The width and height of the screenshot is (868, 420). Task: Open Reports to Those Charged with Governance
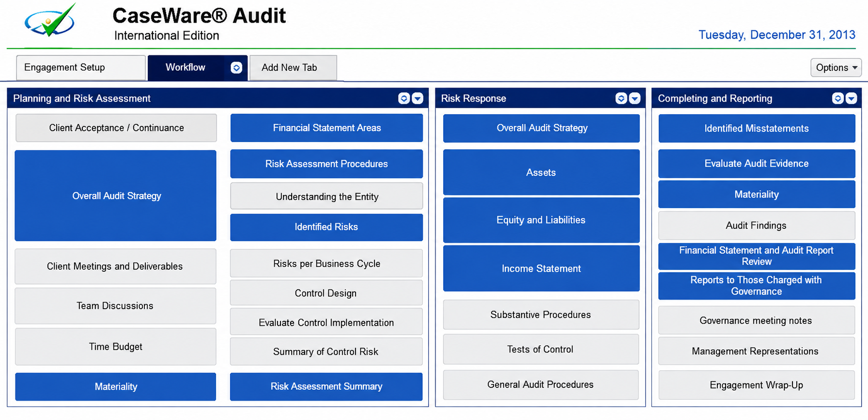(757, 286)
